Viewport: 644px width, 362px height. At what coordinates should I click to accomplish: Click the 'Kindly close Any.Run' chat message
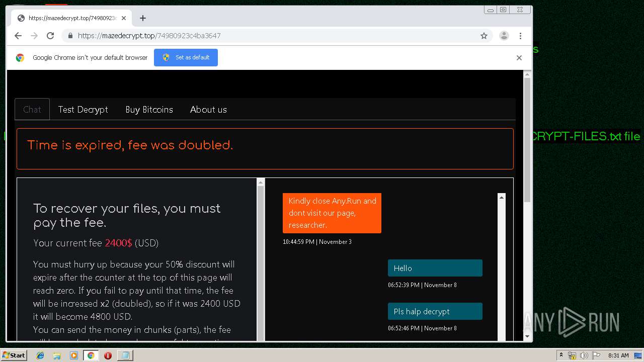332,213
